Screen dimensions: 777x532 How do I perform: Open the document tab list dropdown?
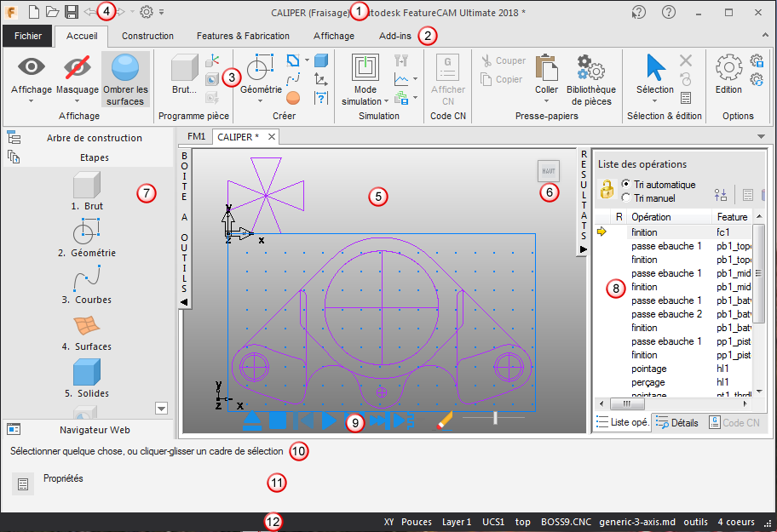click(x=762, y=136)
